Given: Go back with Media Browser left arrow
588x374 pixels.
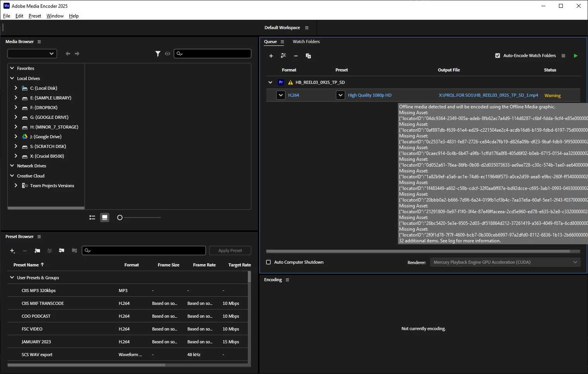Looking at the screenshot, I should pos(68,54).
